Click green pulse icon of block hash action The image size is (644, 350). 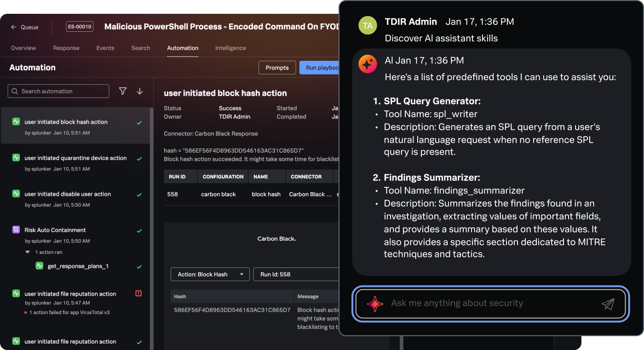tap(16, 122)
